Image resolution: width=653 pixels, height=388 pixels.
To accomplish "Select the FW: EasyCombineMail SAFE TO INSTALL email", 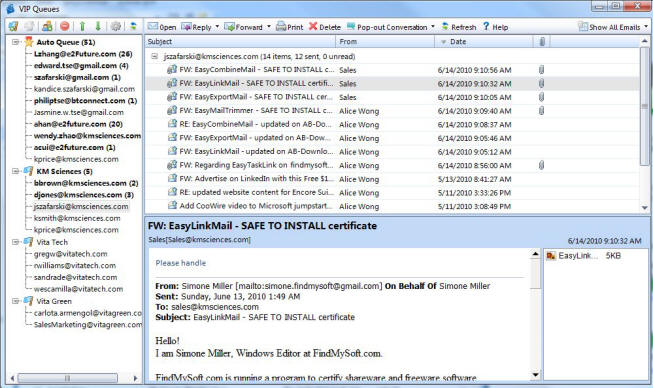I will click(257, 70).
